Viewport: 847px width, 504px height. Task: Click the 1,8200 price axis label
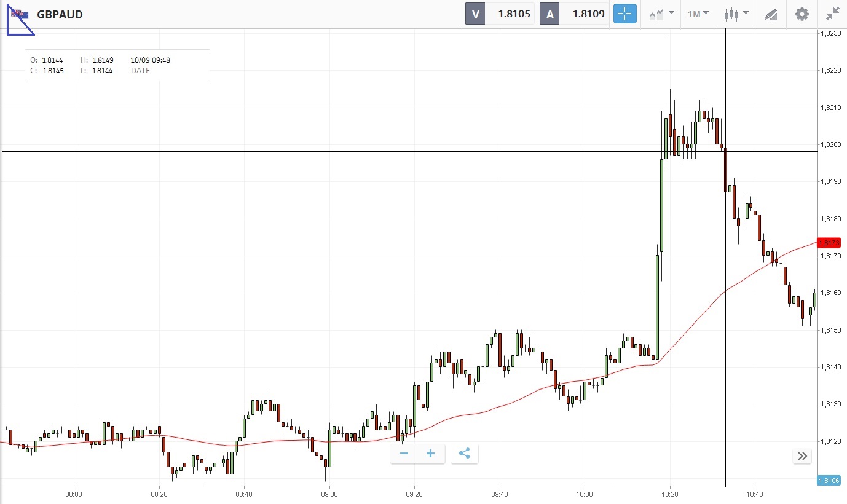click(x=830, y=144)
